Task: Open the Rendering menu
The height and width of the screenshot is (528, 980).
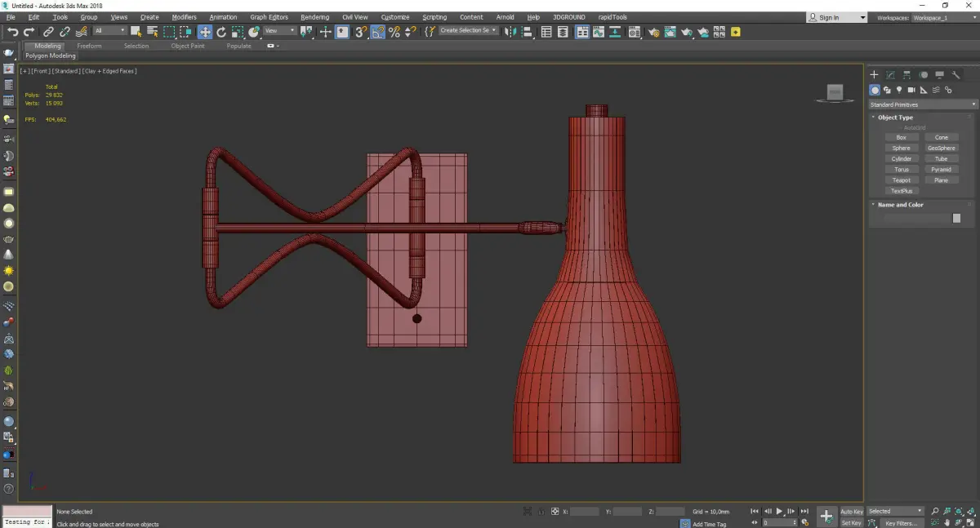Action: tap(314, 17)
